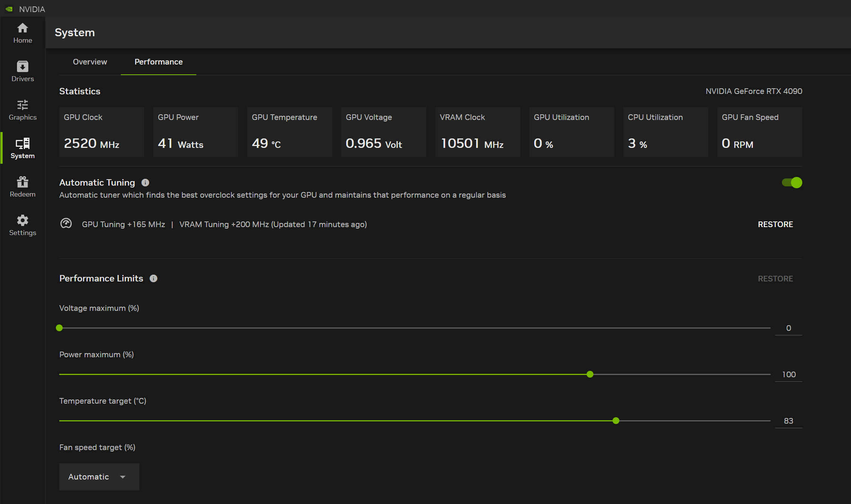Screen dimensions: 851x504
Task: Click the Temperature target value field showing 83
Action: click(x=788, y=421)
